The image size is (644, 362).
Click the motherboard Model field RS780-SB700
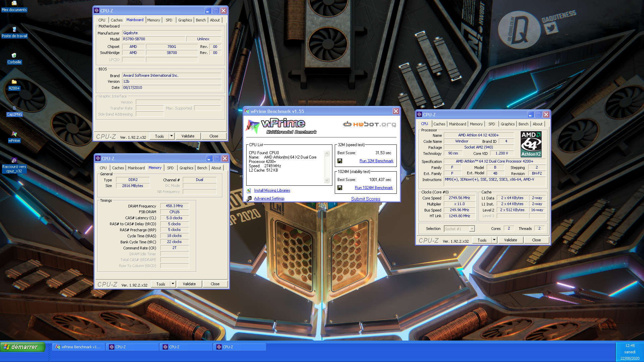point(153,39)
